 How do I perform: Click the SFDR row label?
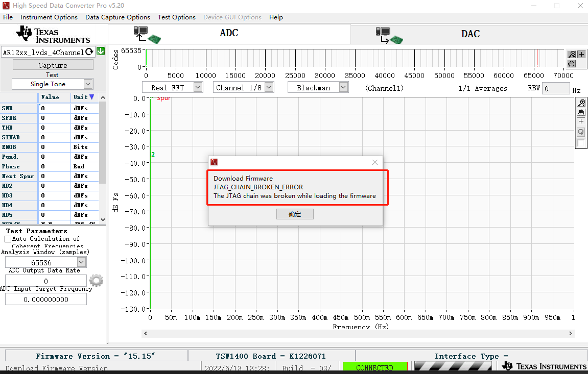click(x=19, y=118)
